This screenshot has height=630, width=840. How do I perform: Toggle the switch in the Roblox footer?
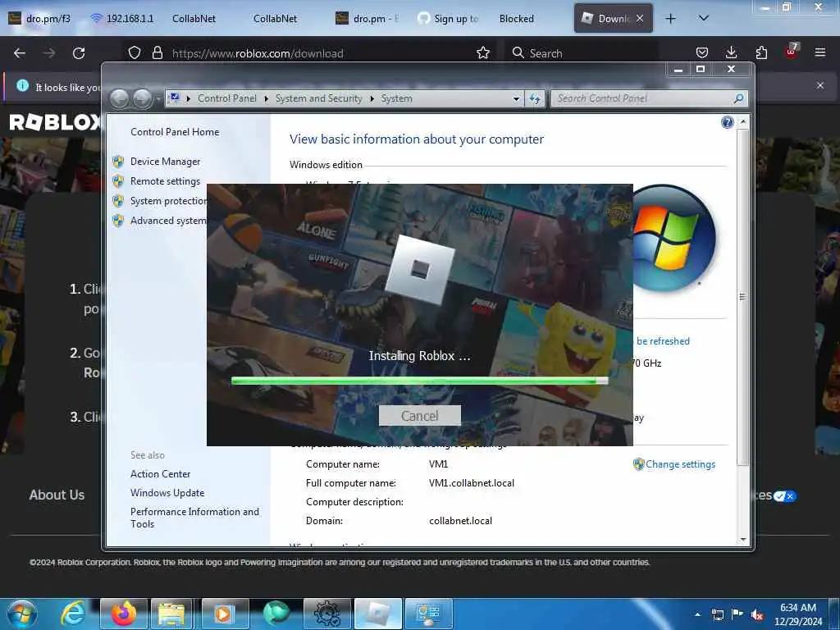(785, 496)
